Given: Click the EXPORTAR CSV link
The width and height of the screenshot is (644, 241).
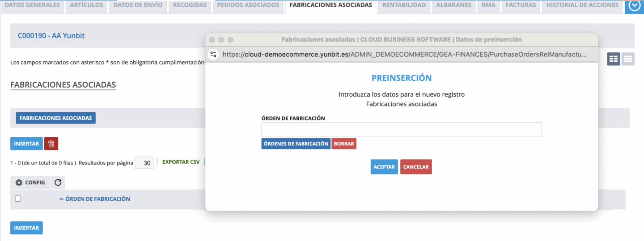Looking at the screenshot, I should pyautogui.click(x=181, y=162).
